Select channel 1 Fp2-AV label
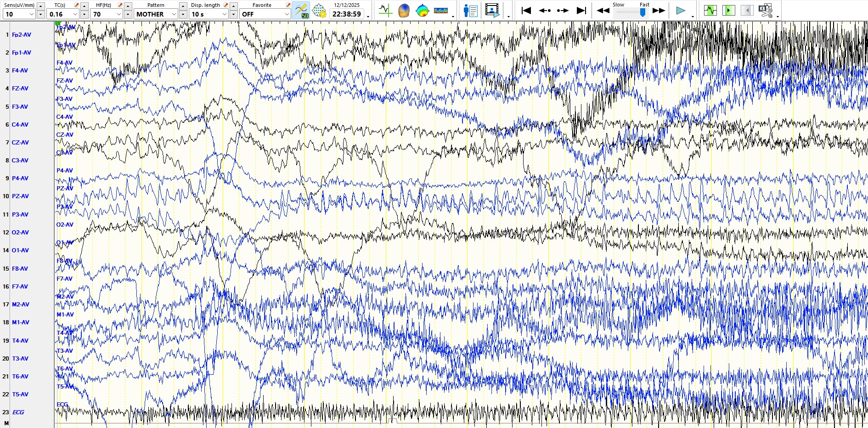The image size is (868, 428). click(x=22, y=34)
